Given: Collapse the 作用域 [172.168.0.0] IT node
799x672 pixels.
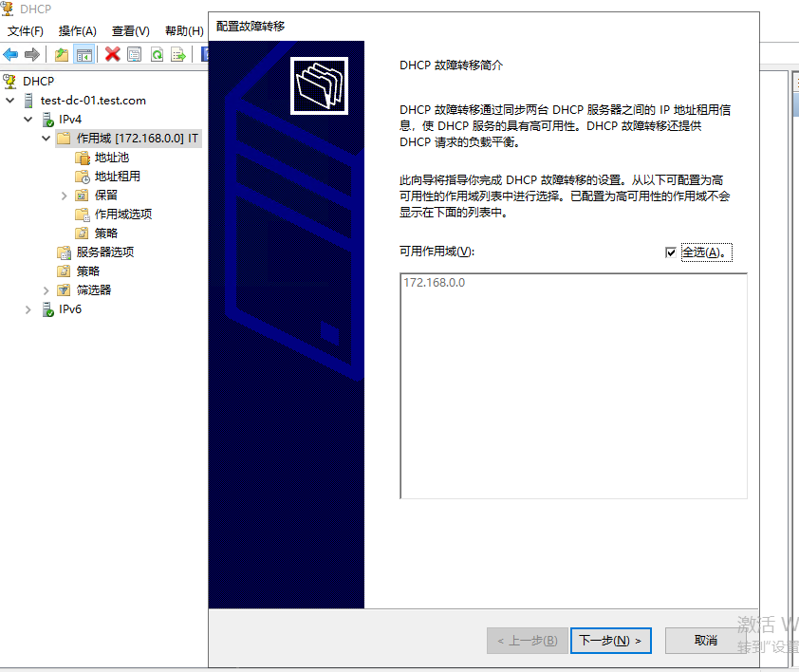Looking at the screenshot, I should pyautogui.click(x=46, y=139).
